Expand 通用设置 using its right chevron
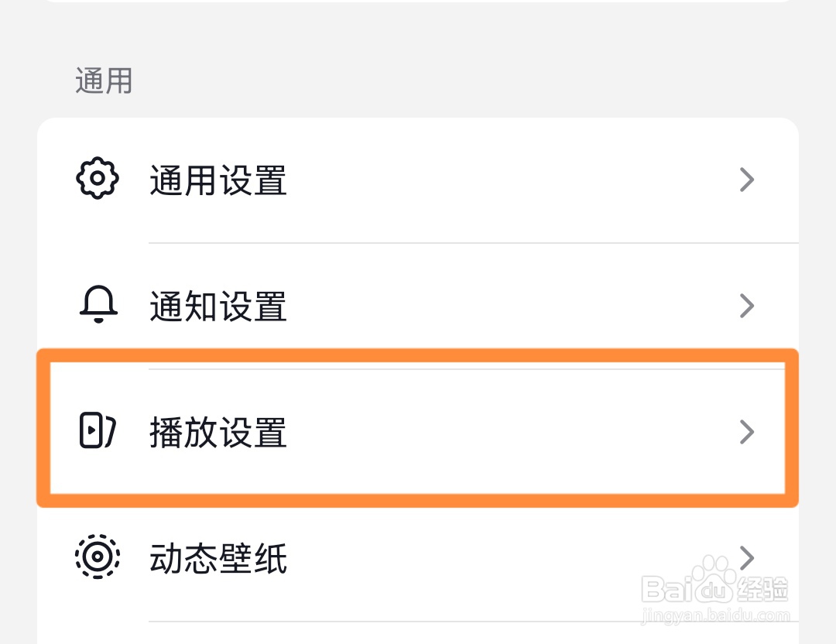The image size is (836, 644). tap(746, 180)
